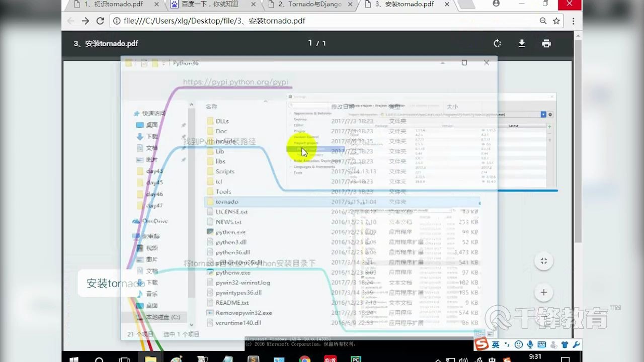Activate Sogou voice input microphone
The height and width of the screenshot is (362, 644).
[530, 345]
